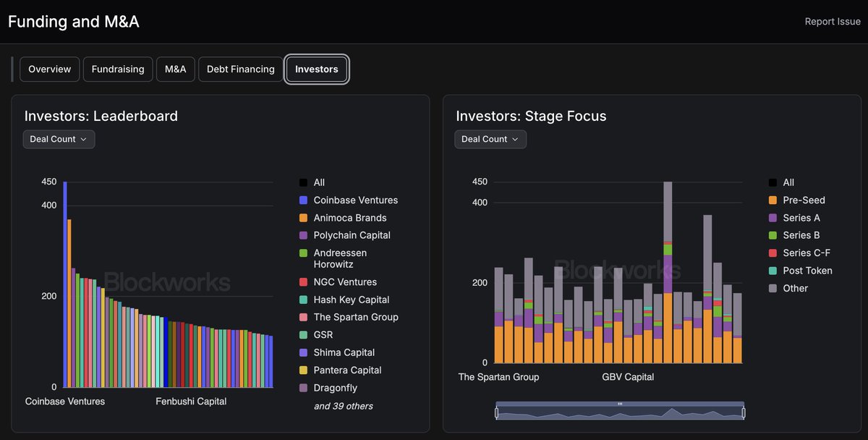
Task: Open Stage Focus Deal Count dropdown
Action: coord(490,139)
